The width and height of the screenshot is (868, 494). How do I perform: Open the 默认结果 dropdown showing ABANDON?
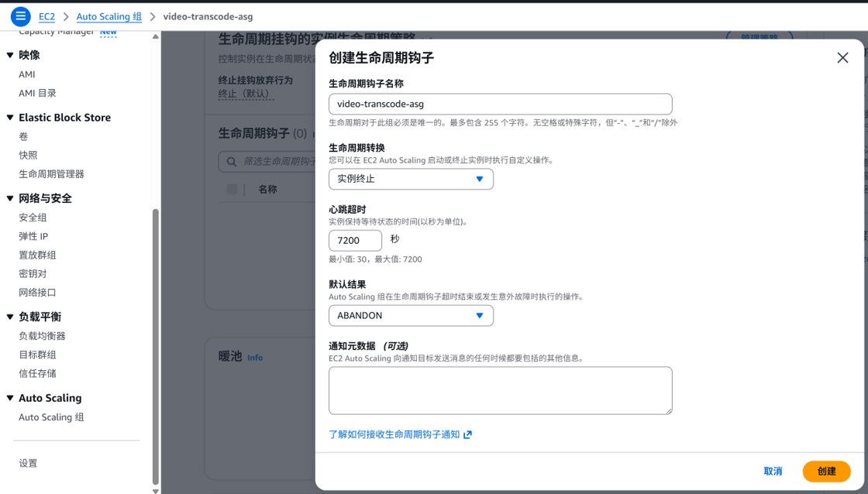click(x=411, y=316)
